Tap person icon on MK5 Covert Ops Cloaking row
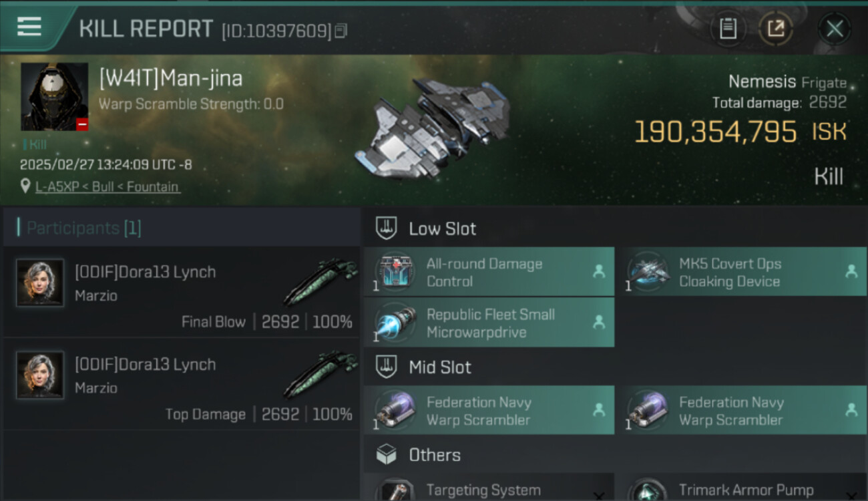This screenshot has width=868, height=501. coord(851,271)
